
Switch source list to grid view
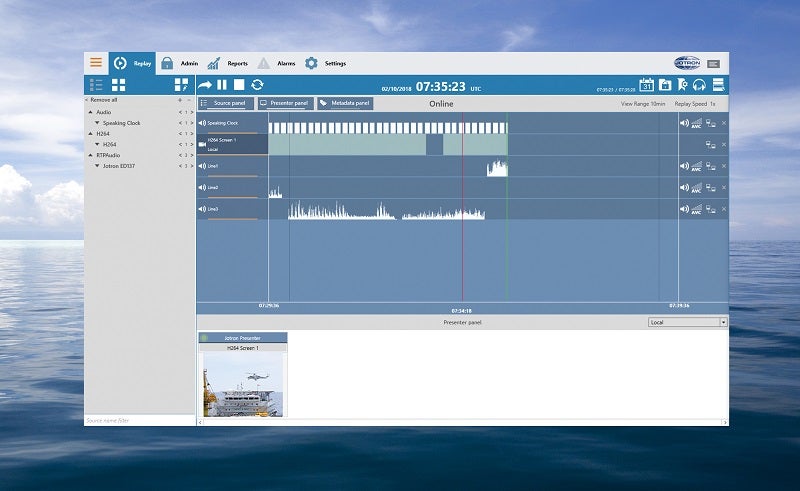click(119, 86)
